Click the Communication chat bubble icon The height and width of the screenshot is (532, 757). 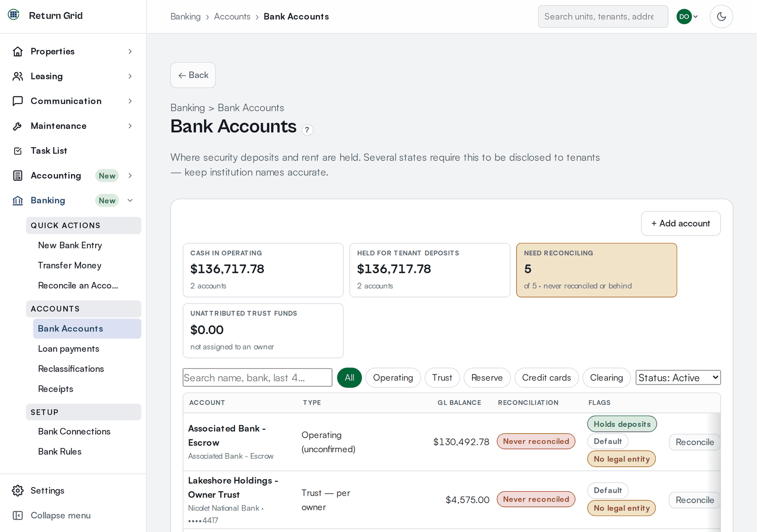18,101
